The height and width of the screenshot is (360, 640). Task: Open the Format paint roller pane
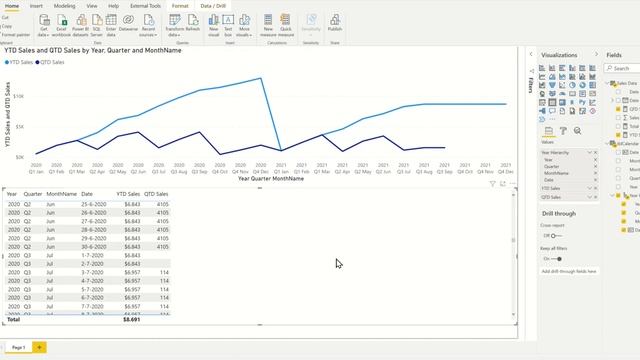tap(563, 131)
